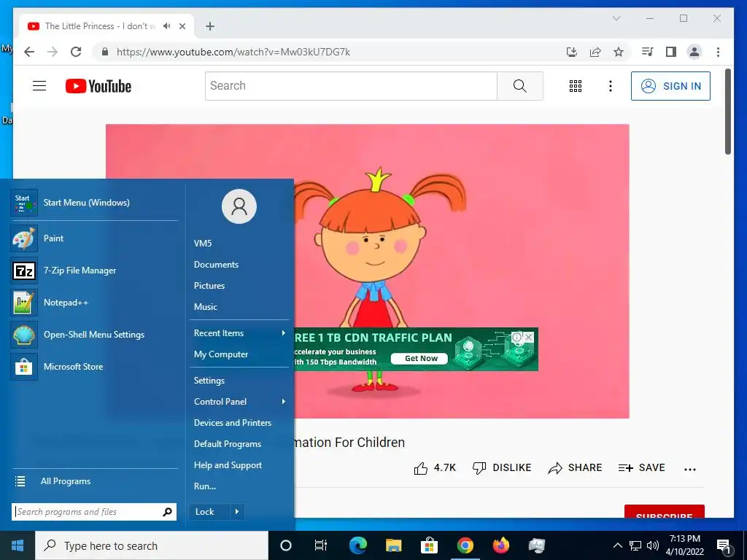
Task: Click the Search programs and files box
Action: tap(94, 512)
